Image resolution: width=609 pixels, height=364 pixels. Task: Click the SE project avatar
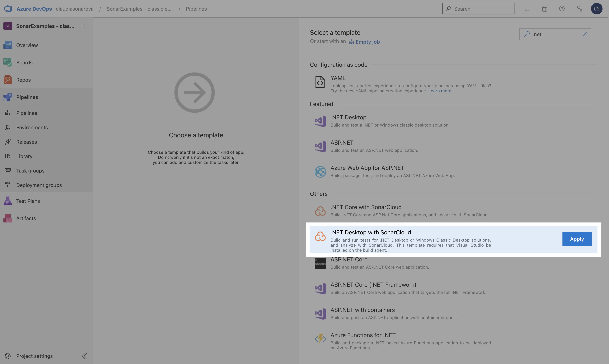pos(8,26)
